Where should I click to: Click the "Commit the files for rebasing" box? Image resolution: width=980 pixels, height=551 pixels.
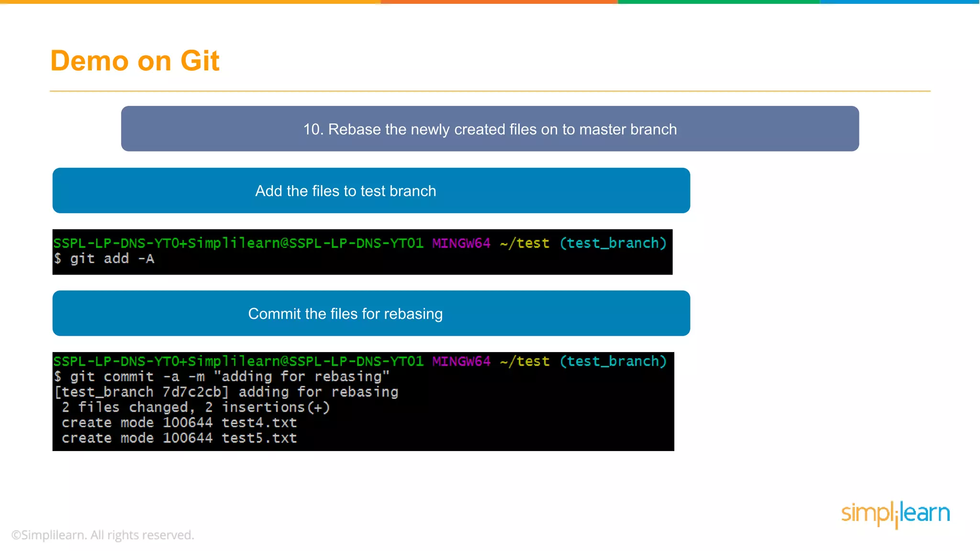pos(371,313)
